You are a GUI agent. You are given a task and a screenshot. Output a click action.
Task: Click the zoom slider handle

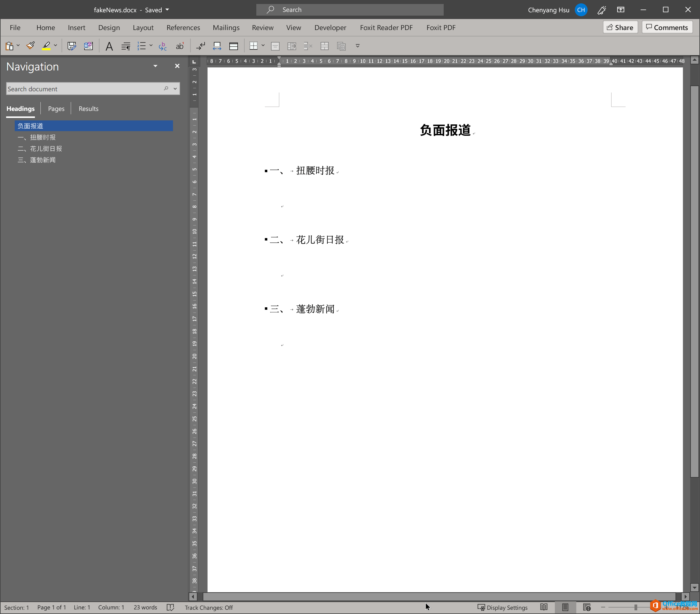[636, 607]
